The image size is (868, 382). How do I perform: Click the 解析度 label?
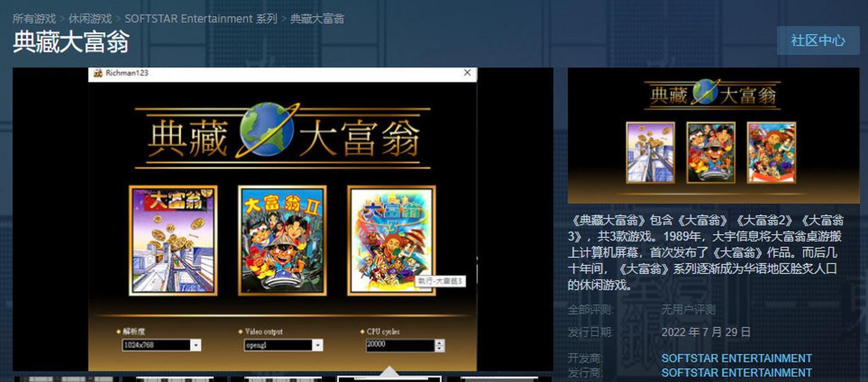134,331
